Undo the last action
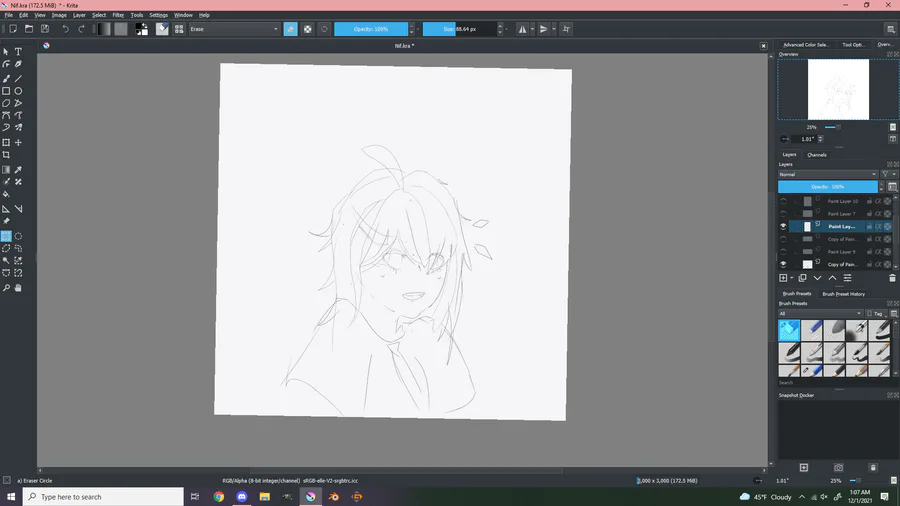This screenshot has height=506, width=900. (65, 29)
